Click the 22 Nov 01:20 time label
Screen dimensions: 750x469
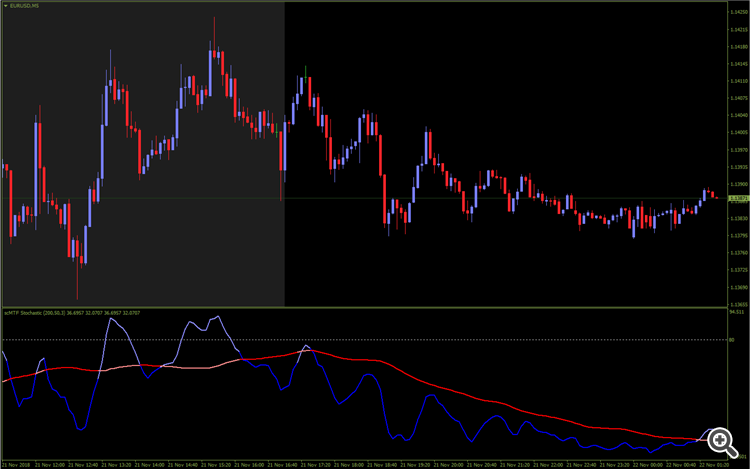tap(714, 465)
